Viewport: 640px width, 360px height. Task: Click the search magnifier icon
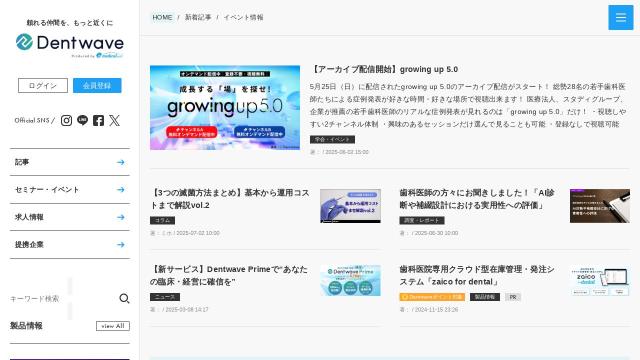[124, 299]
